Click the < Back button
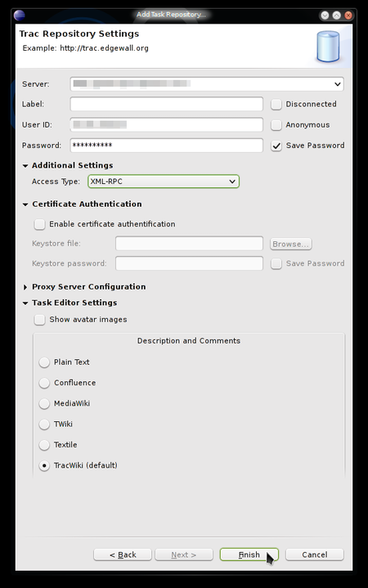This screenshot has height=588, width=368. point(123,554)
